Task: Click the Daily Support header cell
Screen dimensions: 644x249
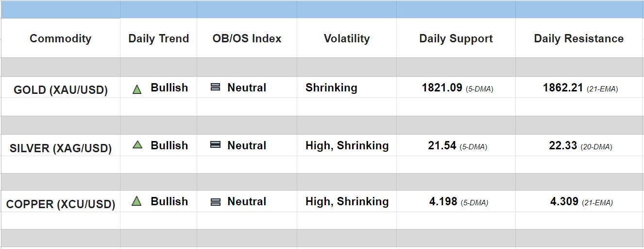Action: click(456, 39)
